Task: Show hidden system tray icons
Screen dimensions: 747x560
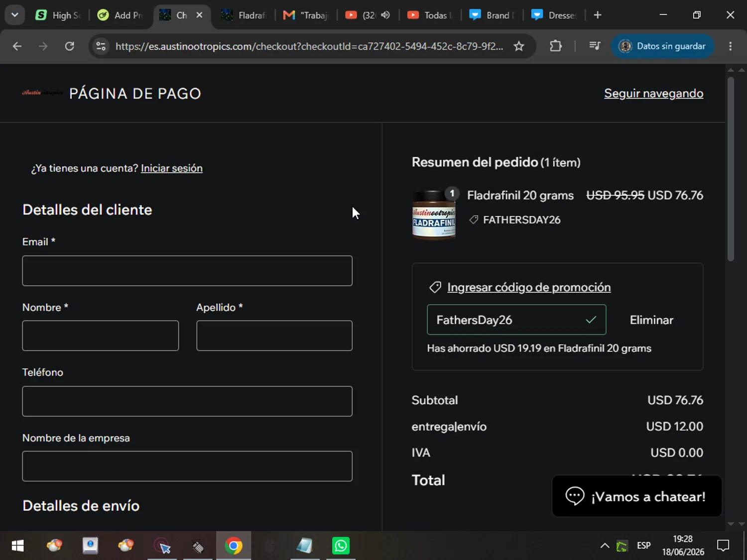Action: [x=605, y=546]
